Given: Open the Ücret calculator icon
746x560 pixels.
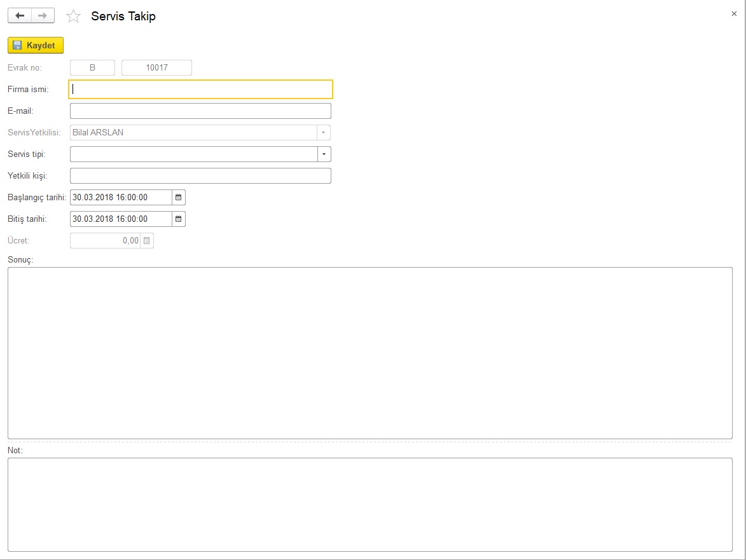Looking at the screenshot, I should coord(147,241).
